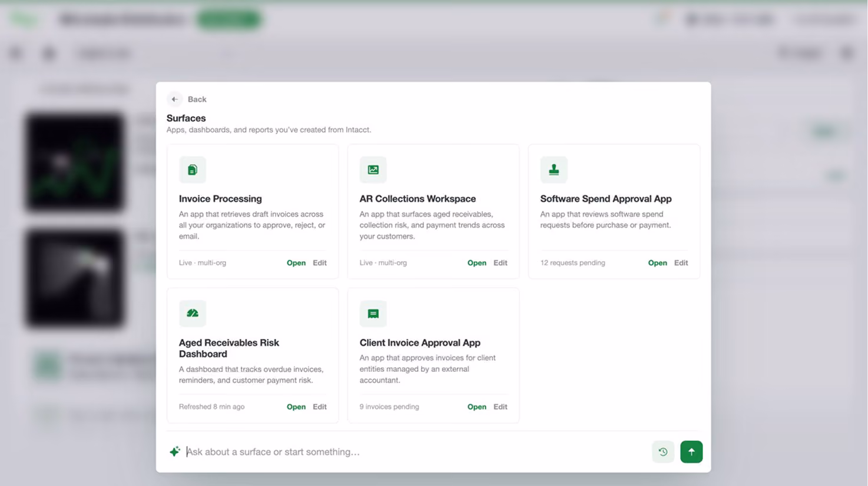This screenshot has width=868, height=486.
Task: Click the 12 requests pending status
Action: coord(572,263)
